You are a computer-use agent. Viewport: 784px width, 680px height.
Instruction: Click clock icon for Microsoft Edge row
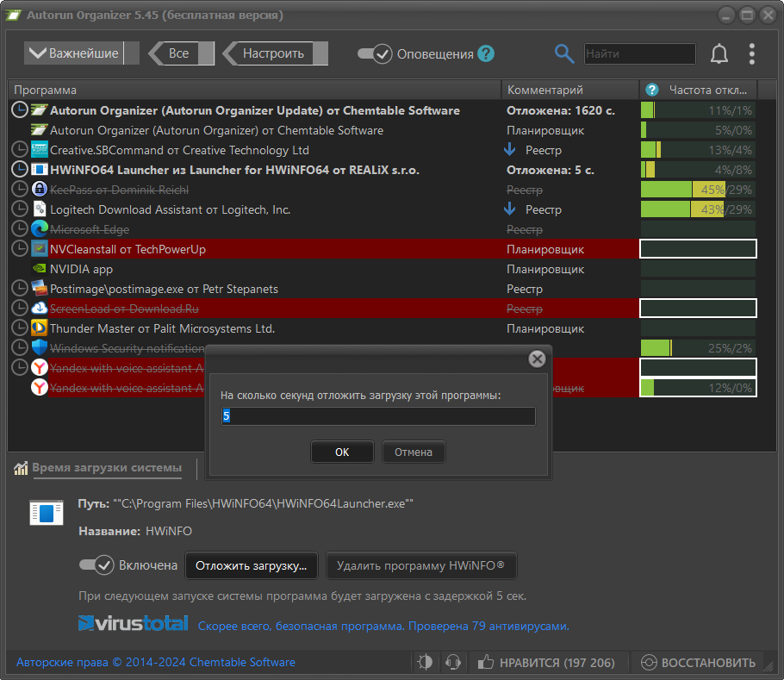(20, 229)
